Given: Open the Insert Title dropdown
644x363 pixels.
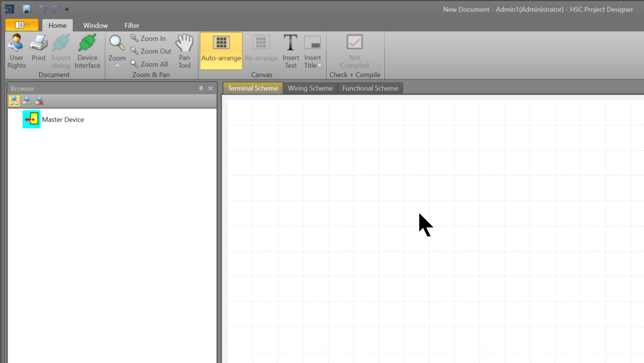Looking at the screenshot, I should click(313, 52).
